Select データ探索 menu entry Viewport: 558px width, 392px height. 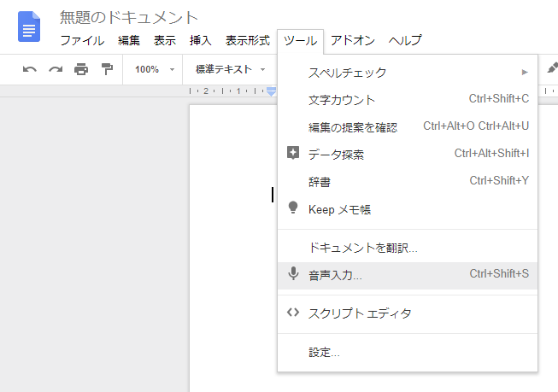[408, 155]
